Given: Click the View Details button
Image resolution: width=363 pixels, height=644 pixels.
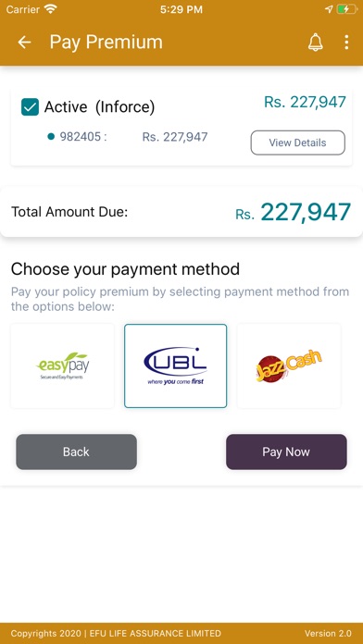Looking at the screenshot, I should click(x=297, y=142).
